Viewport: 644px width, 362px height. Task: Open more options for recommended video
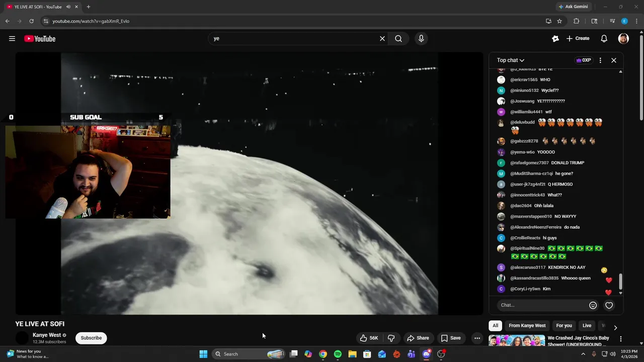[621, 339]
